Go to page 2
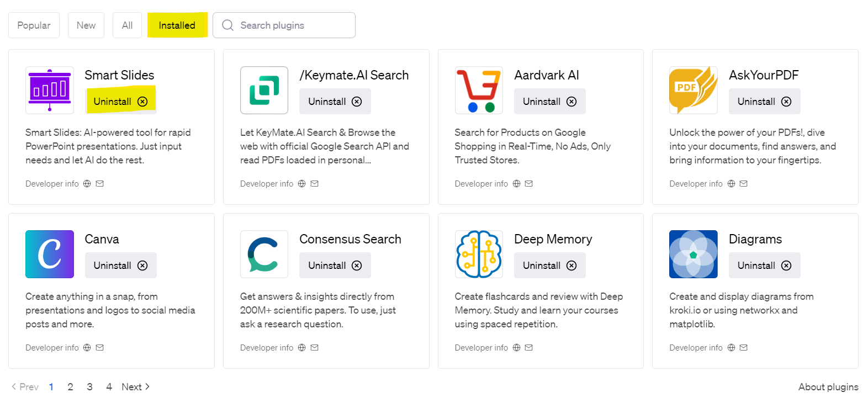This screenshot has height=403, width=868. 70,387
